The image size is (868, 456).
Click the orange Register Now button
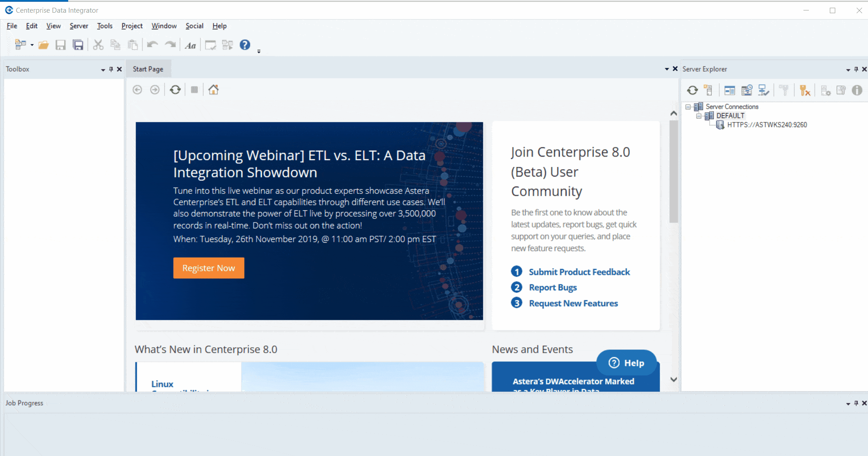coord(208,268)
